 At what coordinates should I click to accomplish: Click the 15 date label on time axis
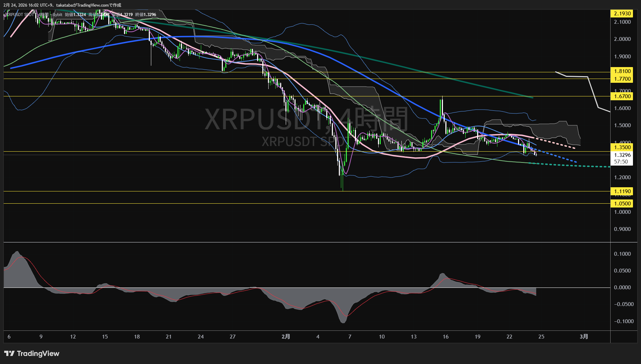pos(105,337)
